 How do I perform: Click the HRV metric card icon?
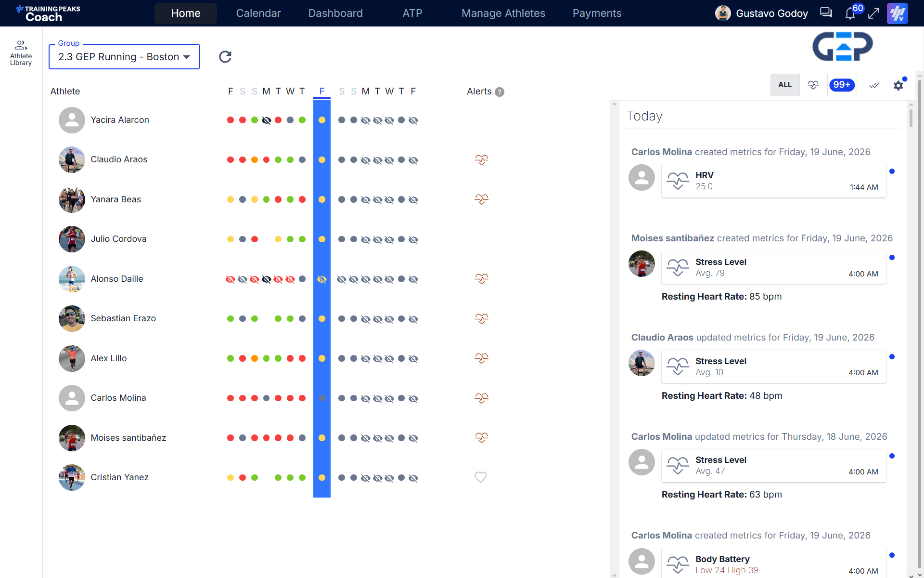(678, 181)
